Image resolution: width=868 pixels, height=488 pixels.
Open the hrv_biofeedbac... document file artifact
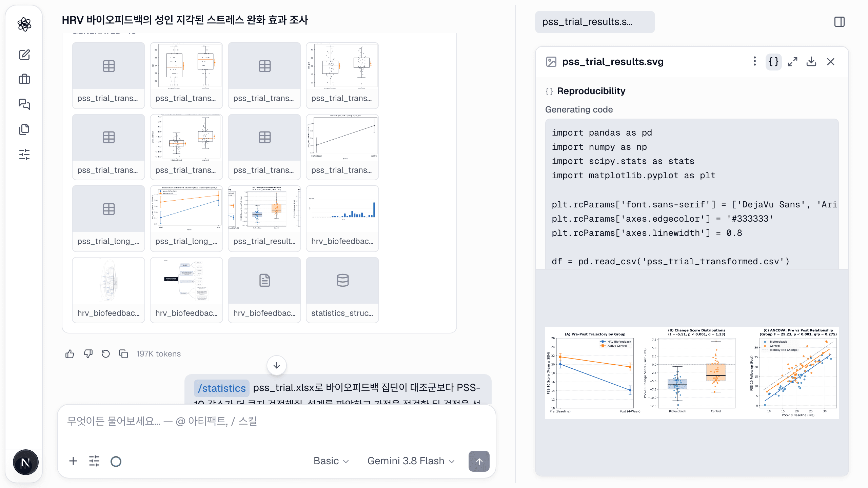pyautogui.click(x=264, y=290)
